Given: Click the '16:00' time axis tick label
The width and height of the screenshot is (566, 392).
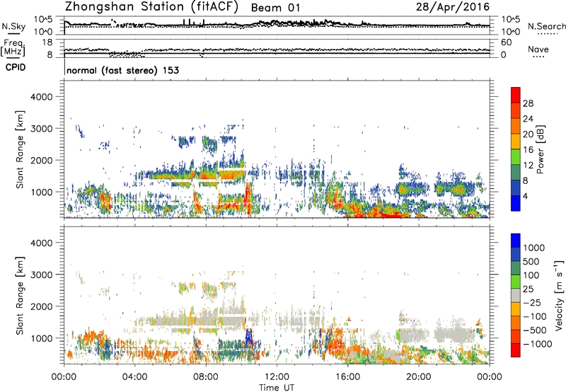Looking at the screenshot, I should tap(347, 377).
